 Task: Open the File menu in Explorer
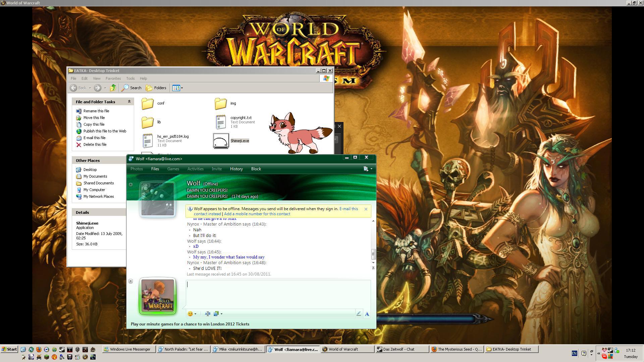pyautogui.click(x=73, y=78)
